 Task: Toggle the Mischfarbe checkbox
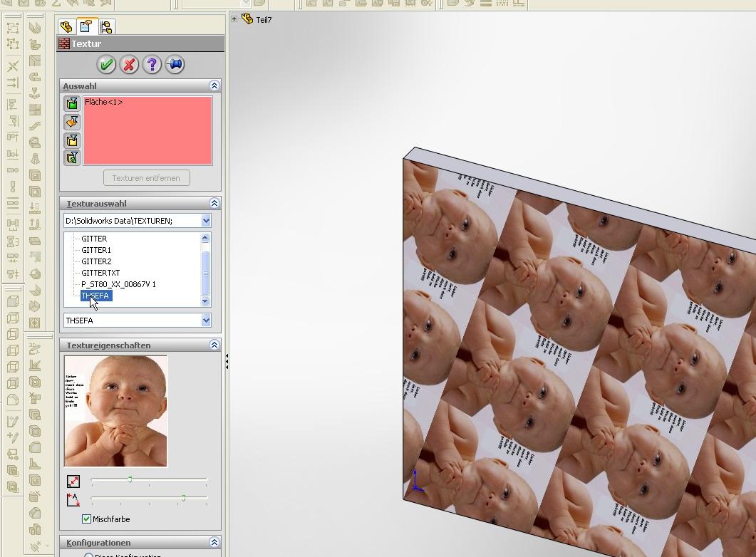(x=86, y=519)
